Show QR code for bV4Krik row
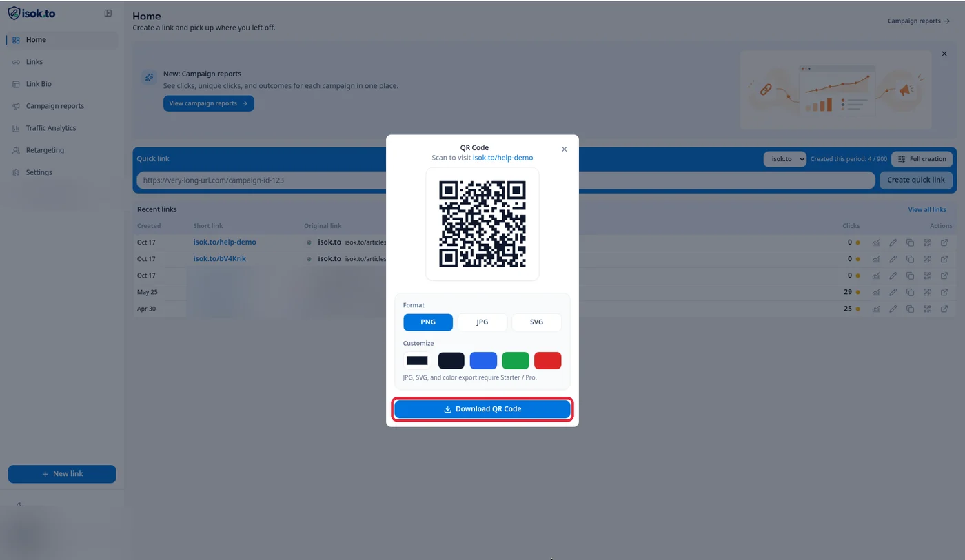Screen dimensions: 965x560 (x=927, y=259)
